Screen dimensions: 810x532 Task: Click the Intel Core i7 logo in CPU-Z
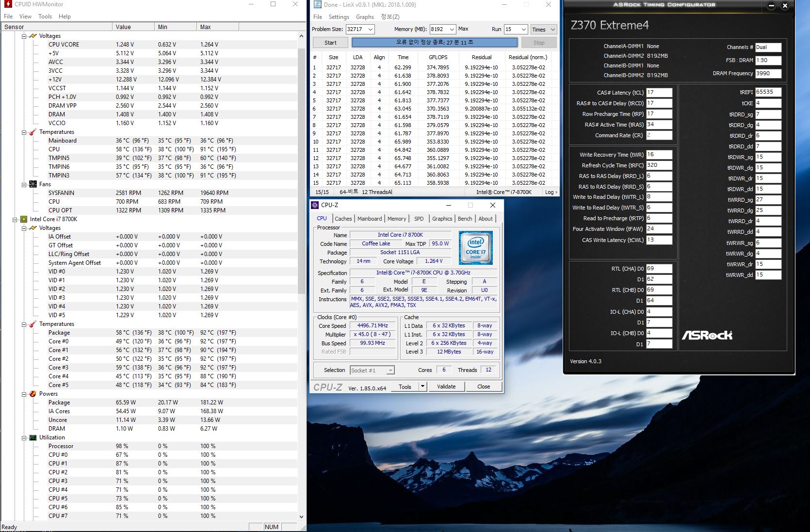[475, 247]
